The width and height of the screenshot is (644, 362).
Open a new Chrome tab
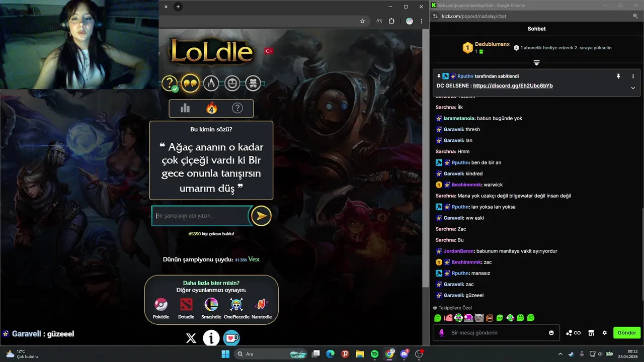pos(178,7)
